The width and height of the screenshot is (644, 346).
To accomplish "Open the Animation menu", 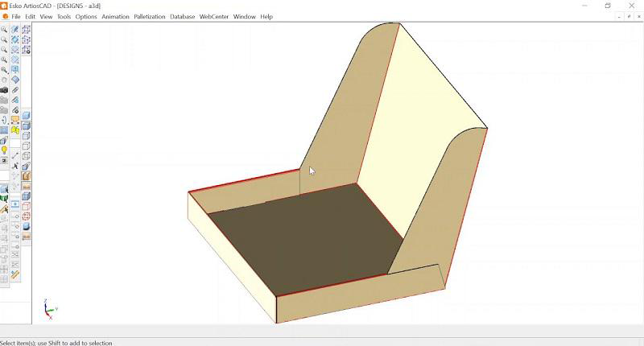I will coord(115,16).
